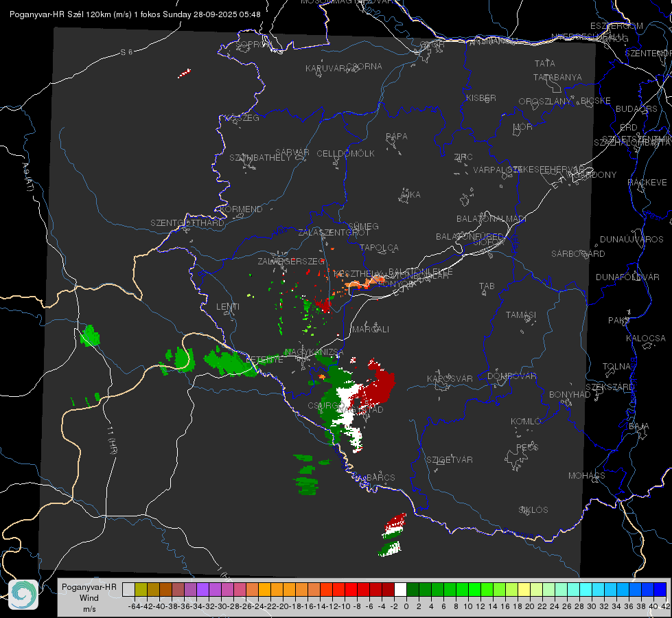Click the 'Poganyvar-HR Wind m/s' legend label
Image resolution: width=672 pixels, height=618 pixels.
89,598
